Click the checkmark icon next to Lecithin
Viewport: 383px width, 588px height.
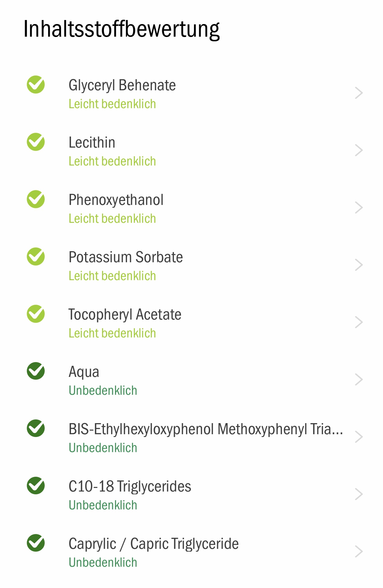(x=36, y=142)
